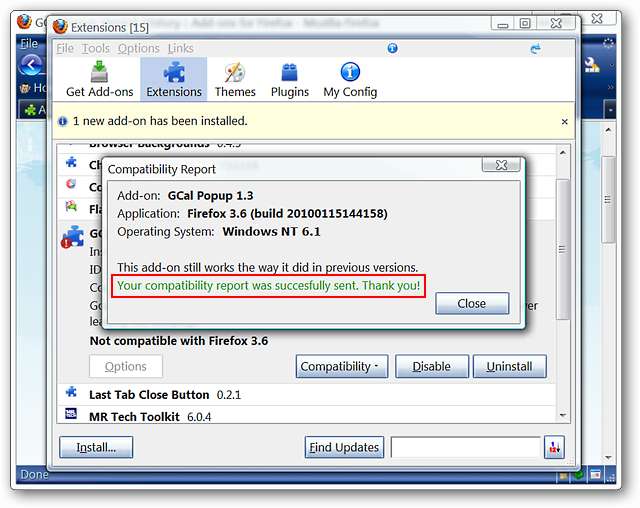Expand the Compatibility dropdown button
Image resolution: width=640 pixels, height=508 pixels.
(342, 366)
